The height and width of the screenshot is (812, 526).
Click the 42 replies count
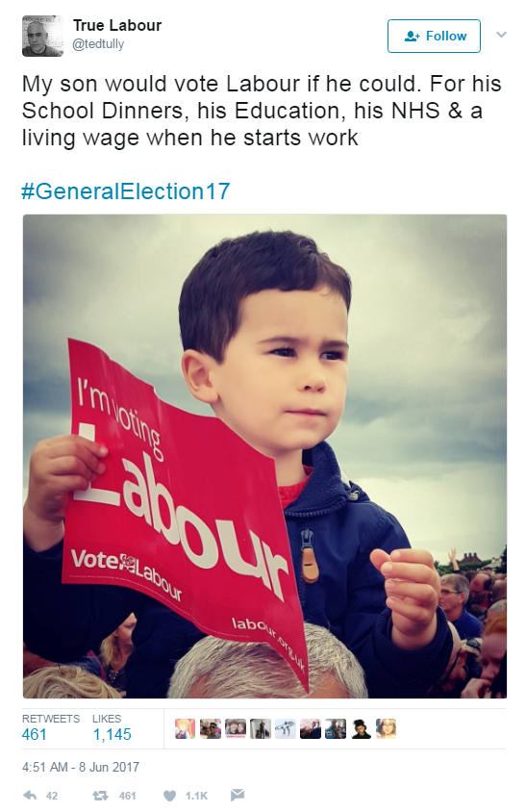click(52, 796)
